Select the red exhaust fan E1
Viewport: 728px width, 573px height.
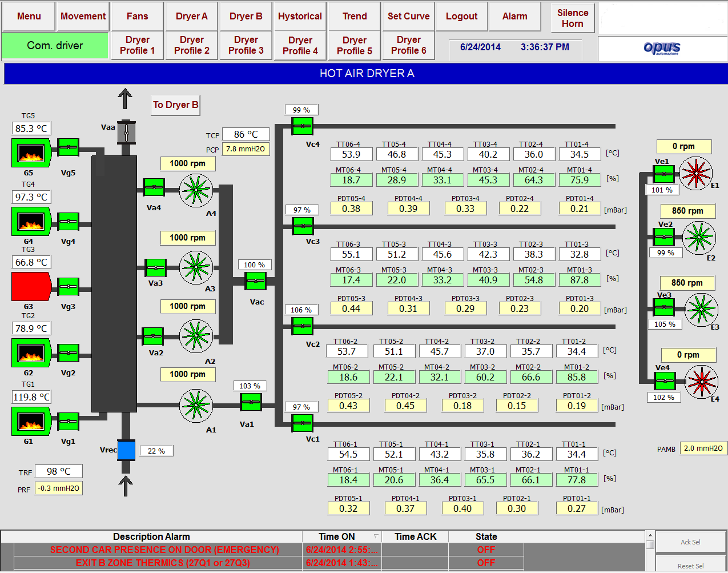pos(696,172)
